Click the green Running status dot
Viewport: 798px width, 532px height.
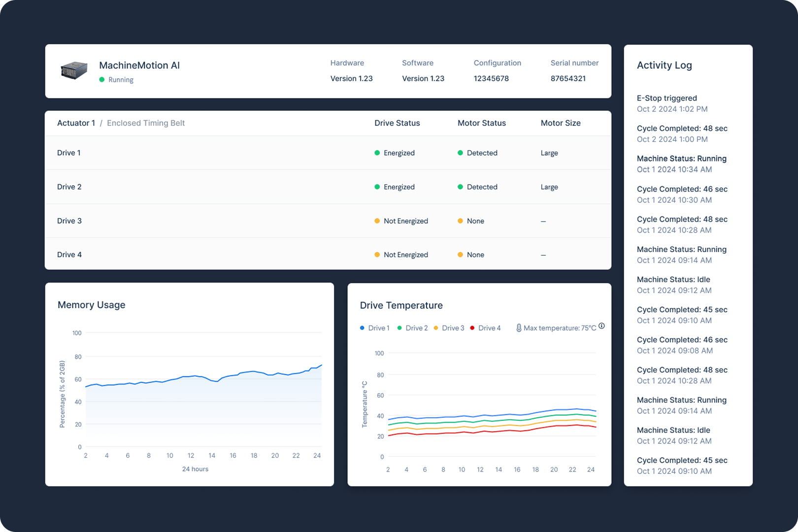tap(102, 79)
